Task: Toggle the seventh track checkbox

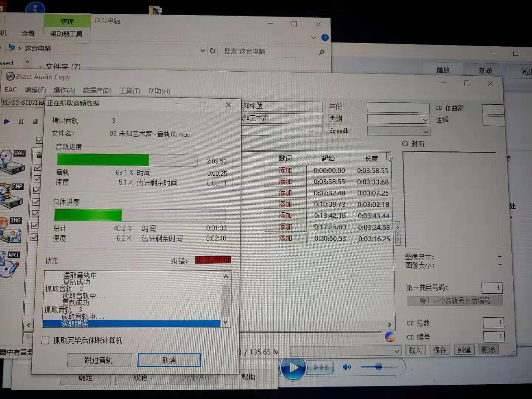Action: [34, 238]
